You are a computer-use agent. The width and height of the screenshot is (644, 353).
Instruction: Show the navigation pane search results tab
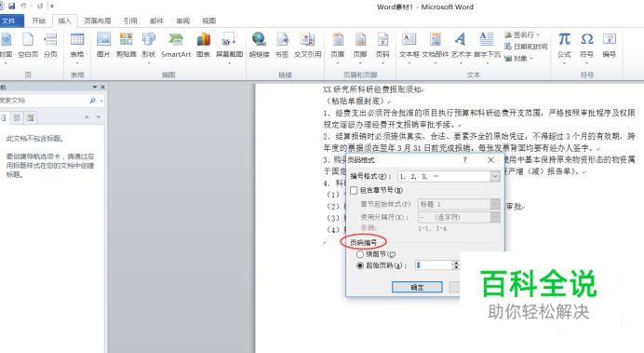pyautogui.click(x=31, y=117)
